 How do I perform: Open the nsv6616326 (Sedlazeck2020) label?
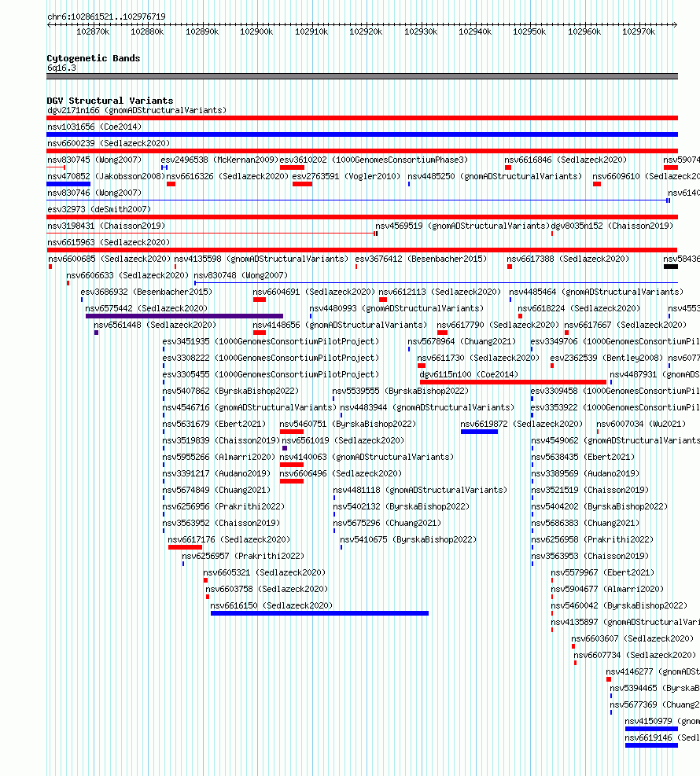[x=227, y=176]
